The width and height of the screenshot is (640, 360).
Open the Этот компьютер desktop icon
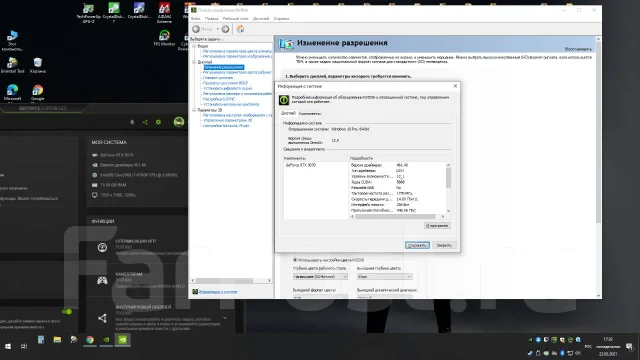click(x=12, y=41)
